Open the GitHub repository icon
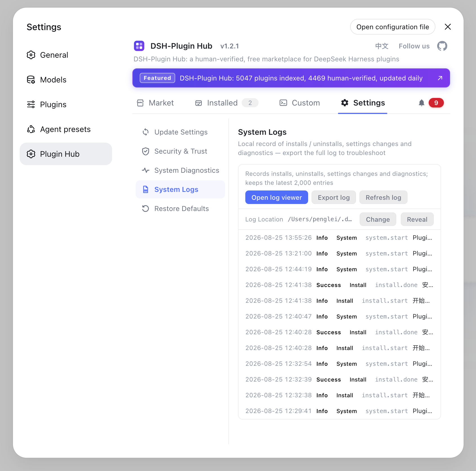The width and height of the screenshot is (476, 471). pyautogui.click(x=442, y=46)
